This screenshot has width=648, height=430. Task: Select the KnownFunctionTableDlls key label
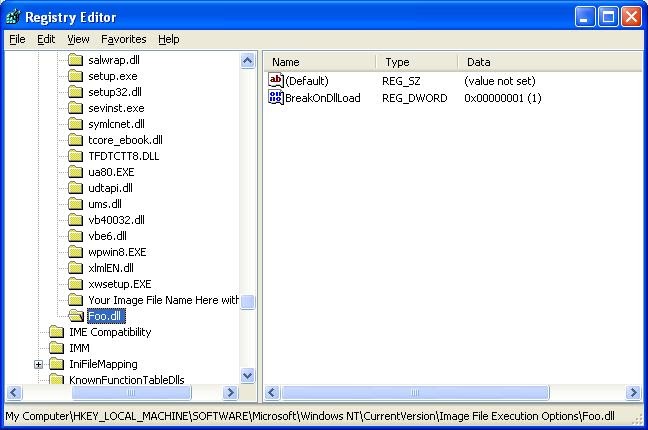coord(126,380)
